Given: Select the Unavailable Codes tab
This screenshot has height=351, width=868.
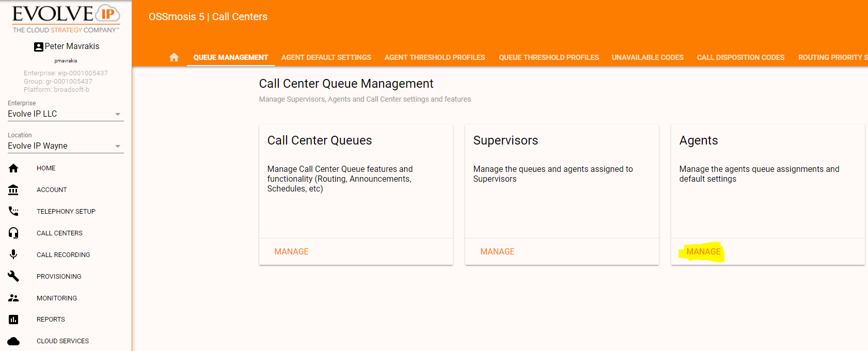Looking at the screenshot, I should tap(648, 57).
